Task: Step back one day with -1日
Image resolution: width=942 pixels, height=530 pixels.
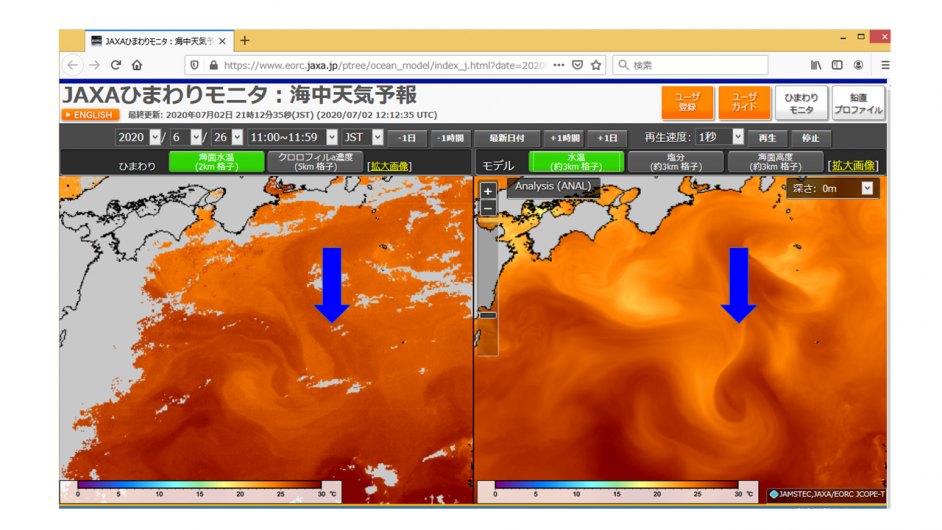Action: [407, 138]
